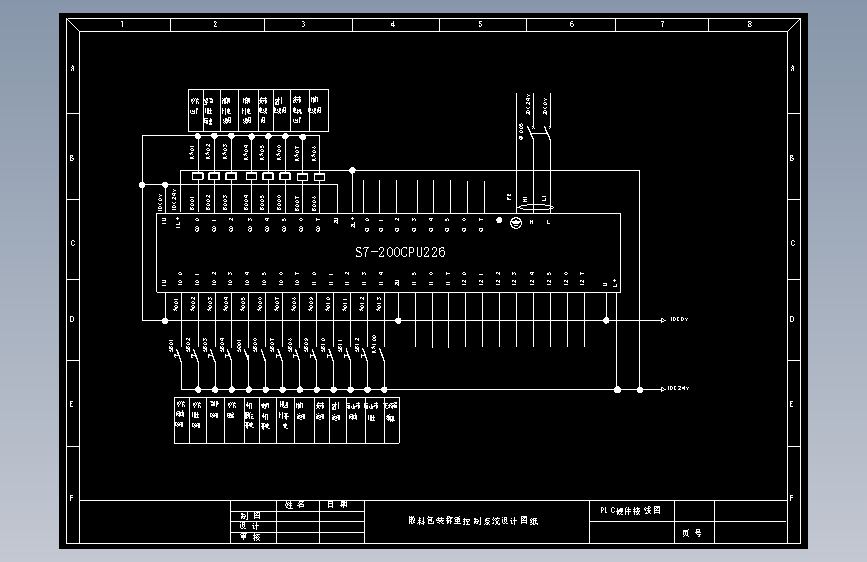
Task: Click row letter C on the right border
Action: tap(793, 243)
